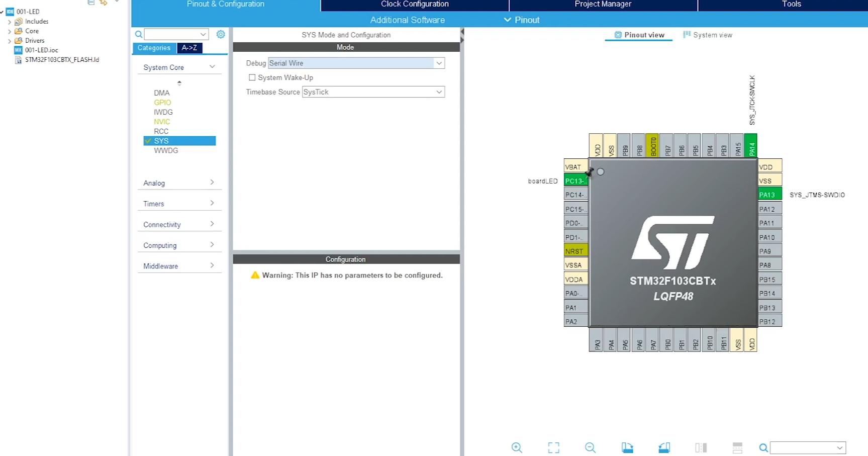The height and width of the screenshot is (456, 868).
Task: Enable the System Wake-Up checkbox
Action: coord(252,77)
